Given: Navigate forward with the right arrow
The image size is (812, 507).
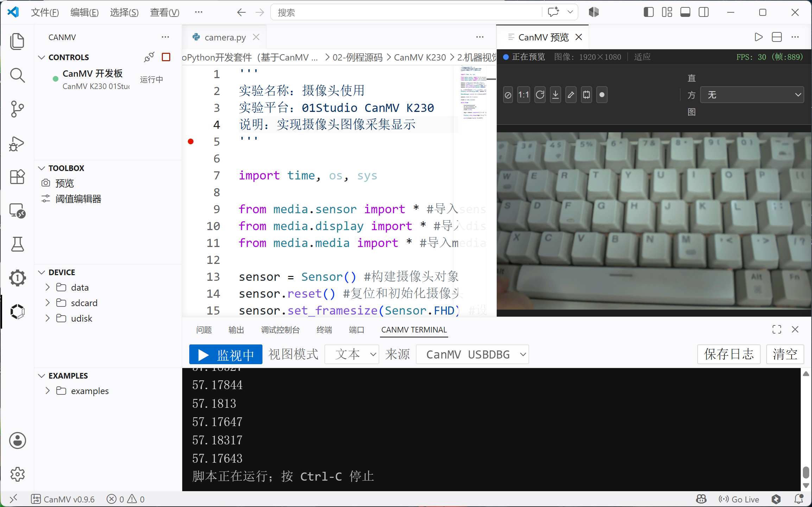Looking at the screenshot, I should [x=260, y=13].
